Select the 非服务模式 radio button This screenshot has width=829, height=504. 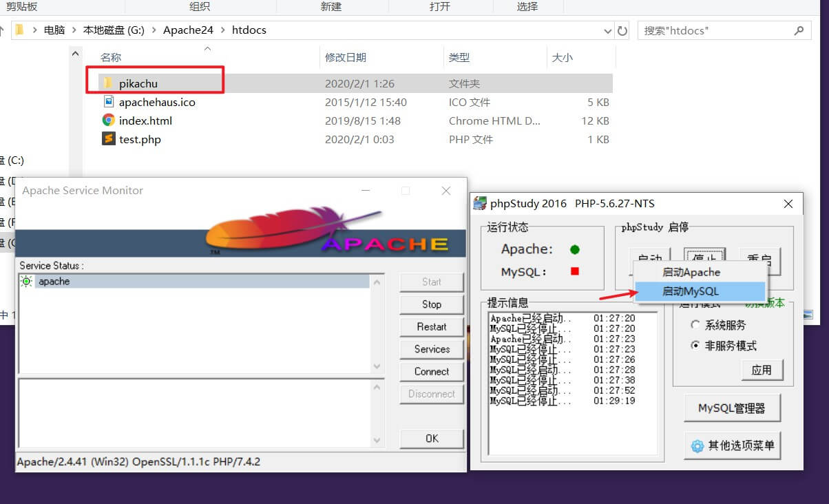(695, 346)
